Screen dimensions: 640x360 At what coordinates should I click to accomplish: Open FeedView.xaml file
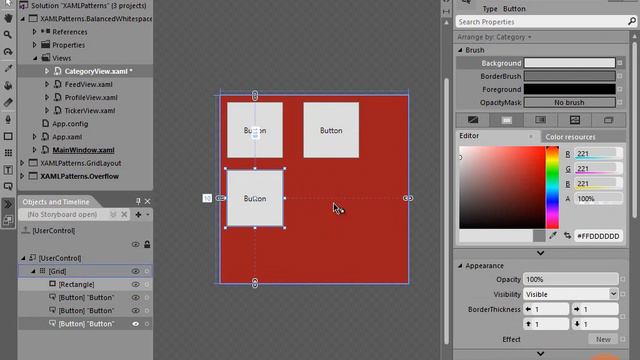tap(88, 84)
